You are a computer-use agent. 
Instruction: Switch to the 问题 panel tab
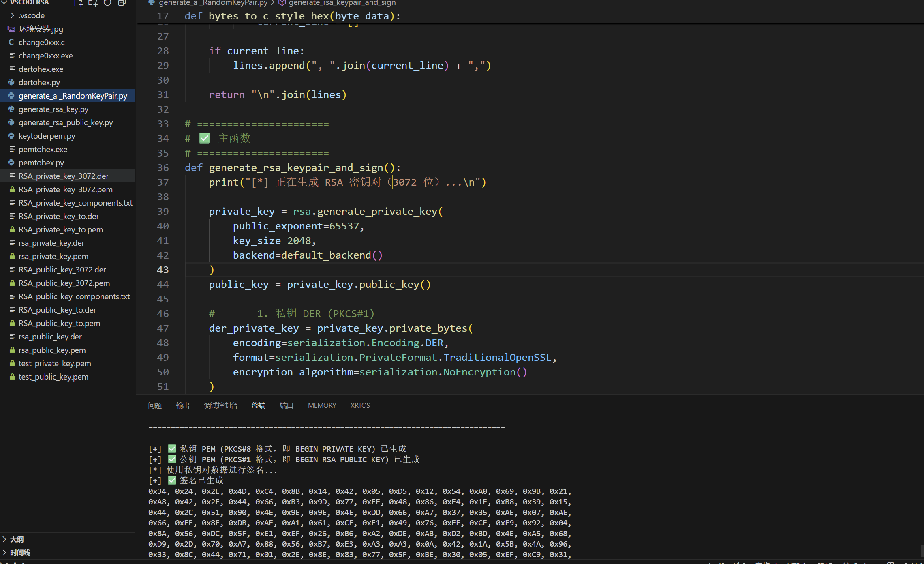(154, 405)
